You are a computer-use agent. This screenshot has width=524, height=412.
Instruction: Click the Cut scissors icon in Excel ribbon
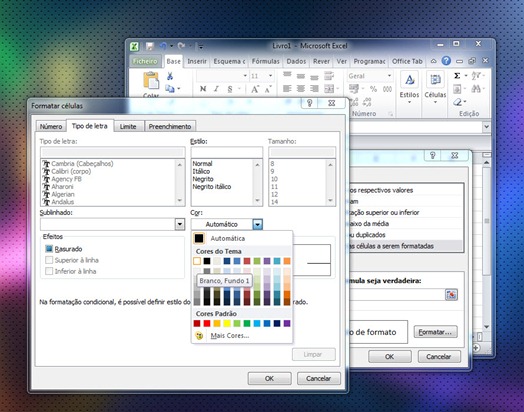click(170, 76)
